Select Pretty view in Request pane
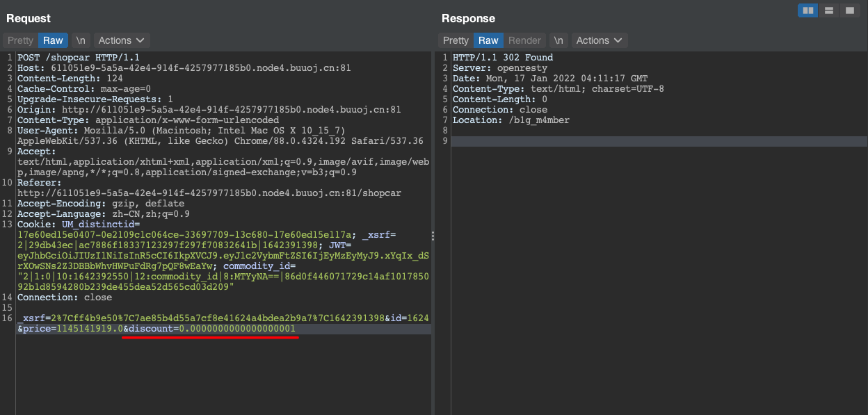This screenshot has width=868, height=415. click(x=21, y=40)
